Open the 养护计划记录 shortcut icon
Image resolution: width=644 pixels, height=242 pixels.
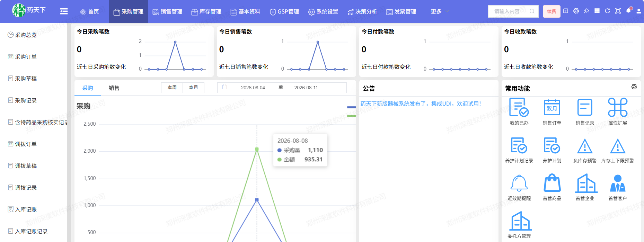519,145
